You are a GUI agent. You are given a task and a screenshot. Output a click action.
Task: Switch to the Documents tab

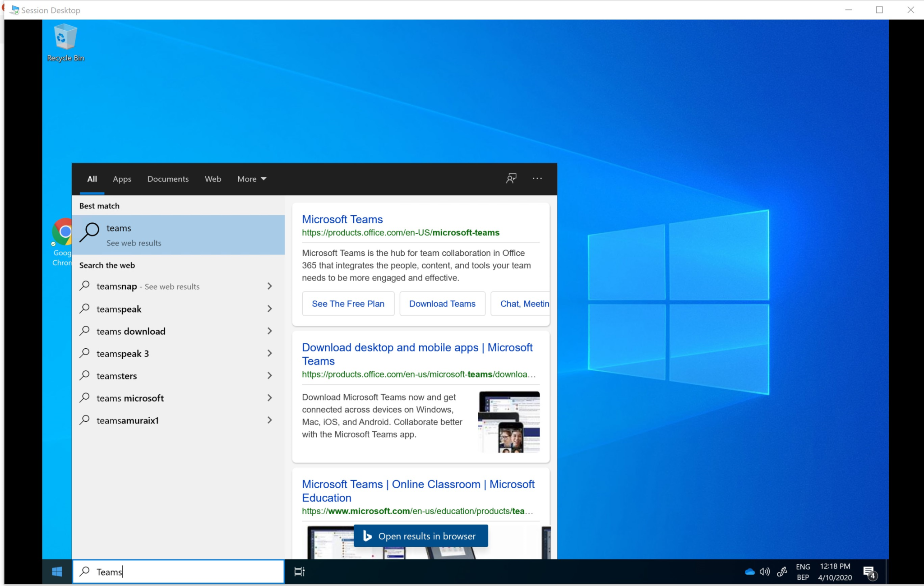click(167, 179)
